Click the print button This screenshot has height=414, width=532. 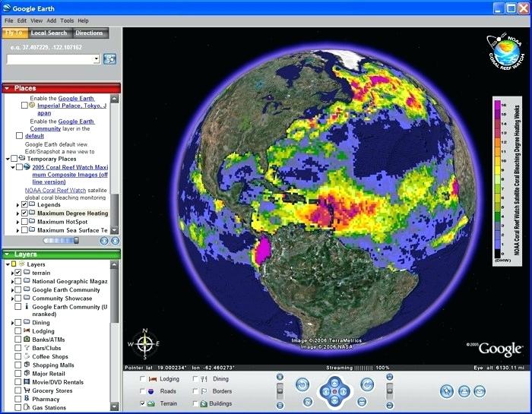click(464, 392)
